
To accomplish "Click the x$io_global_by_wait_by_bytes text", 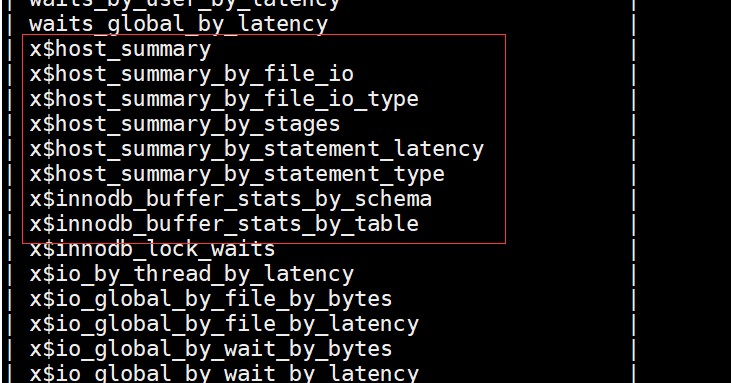I will point(211,350).
